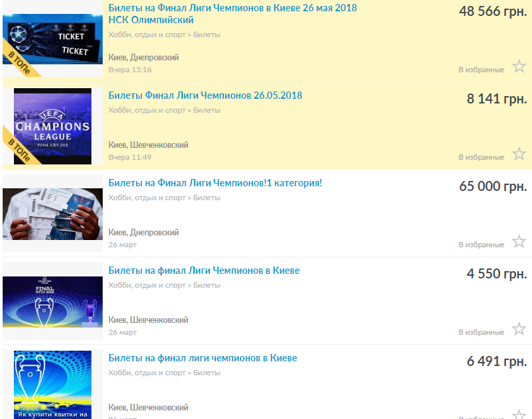The height and width of the screenshot is (419, 532).
Task: Click 'В избранные' text on 48 566 грн. listing
Action: pyautogui.click(x=481, y=70)
